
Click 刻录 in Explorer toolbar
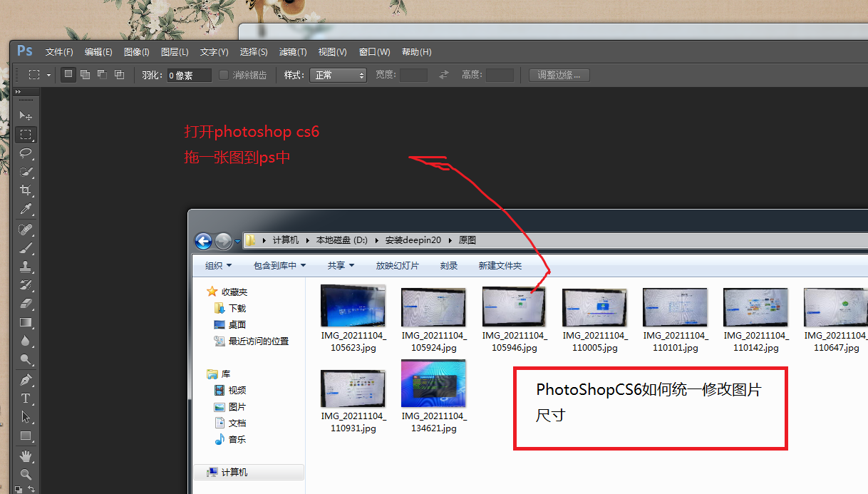pos(449,265)
